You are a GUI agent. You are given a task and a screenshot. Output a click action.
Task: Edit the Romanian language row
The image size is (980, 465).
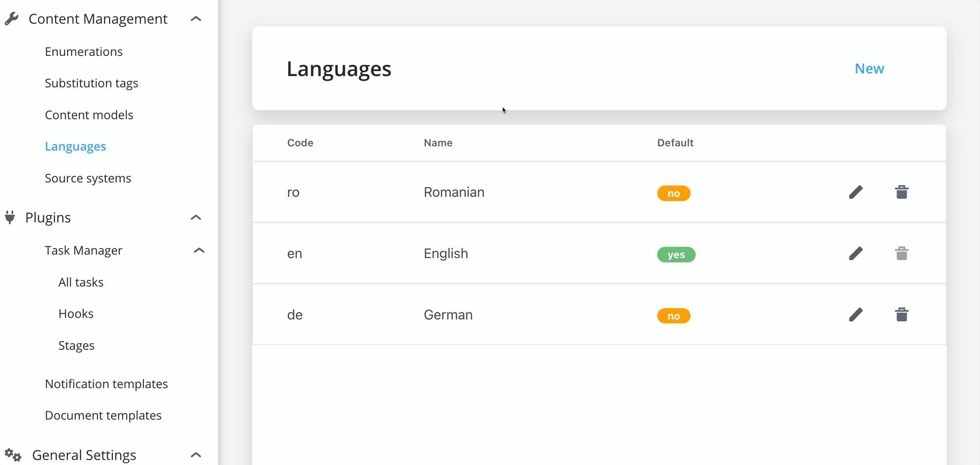point(856,192)
